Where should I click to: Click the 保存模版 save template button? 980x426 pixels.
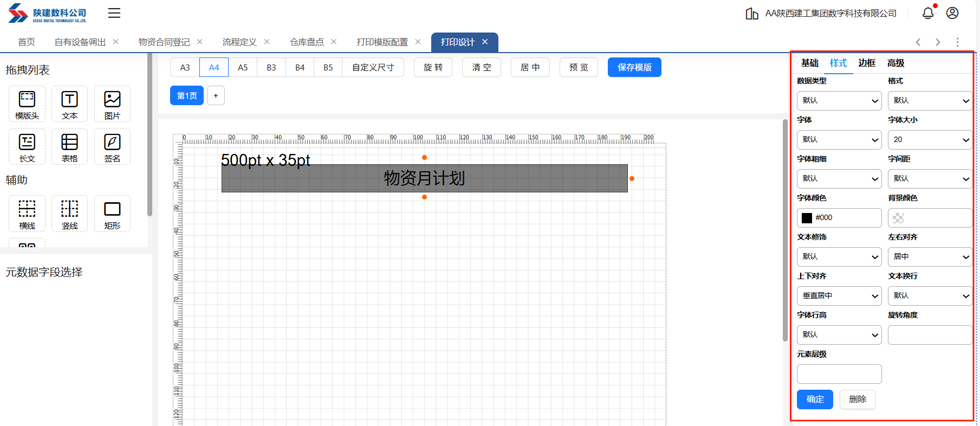click(634, 68)
